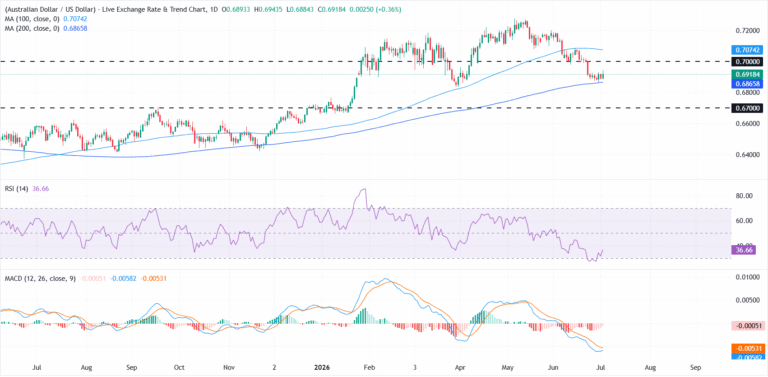Click the Apr label on time axis

coord(460,367)
